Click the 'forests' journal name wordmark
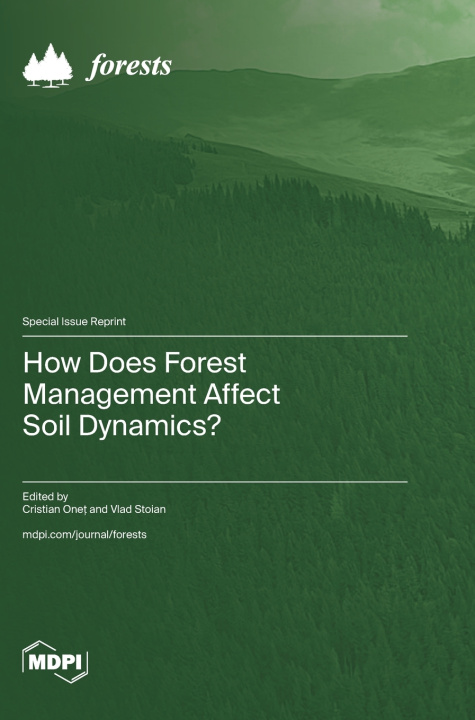Screen dimensions: 475x720 click(129, 66)
